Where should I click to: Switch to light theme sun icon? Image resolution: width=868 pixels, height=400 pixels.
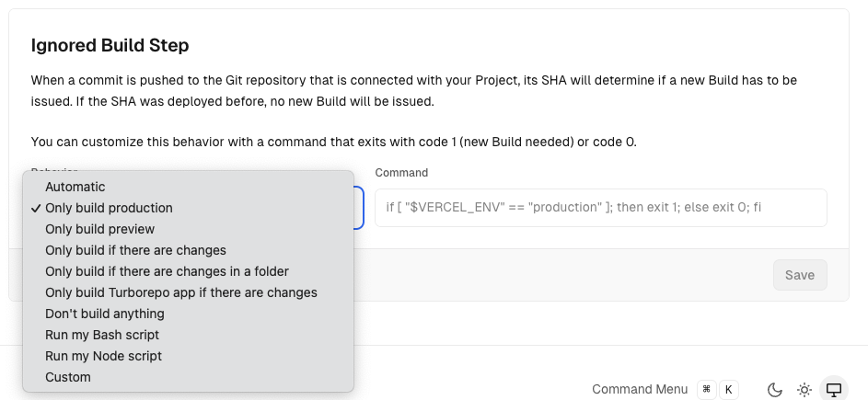coord(804,390)
